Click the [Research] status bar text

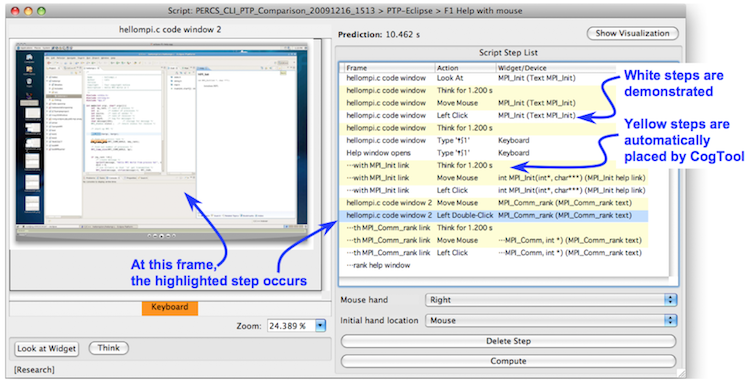[34, 370]
